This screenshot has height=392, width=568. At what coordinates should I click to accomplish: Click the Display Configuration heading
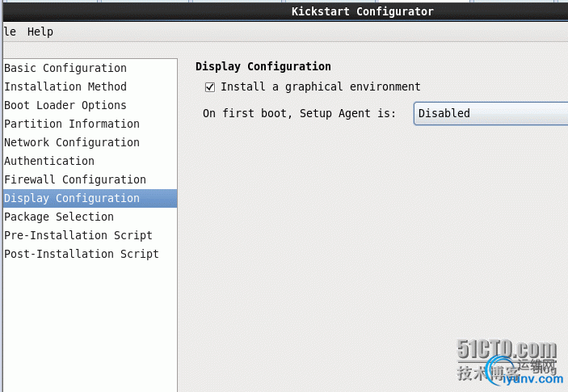tap(263, 66)
